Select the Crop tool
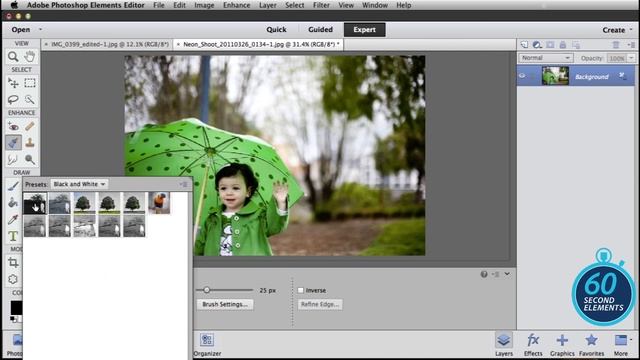This screenshot has height=360, width=640. [13, 262]
